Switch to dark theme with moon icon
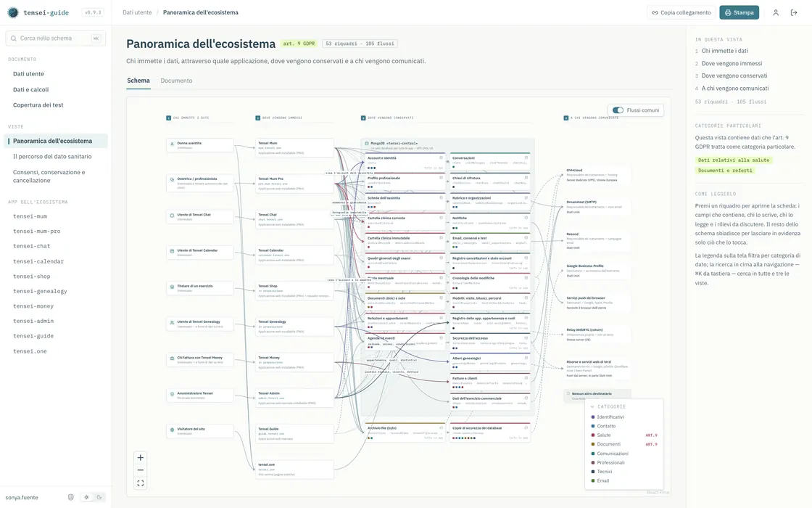Image resolution: width=812 pixels, height=508 pixels. pos(99,497)
